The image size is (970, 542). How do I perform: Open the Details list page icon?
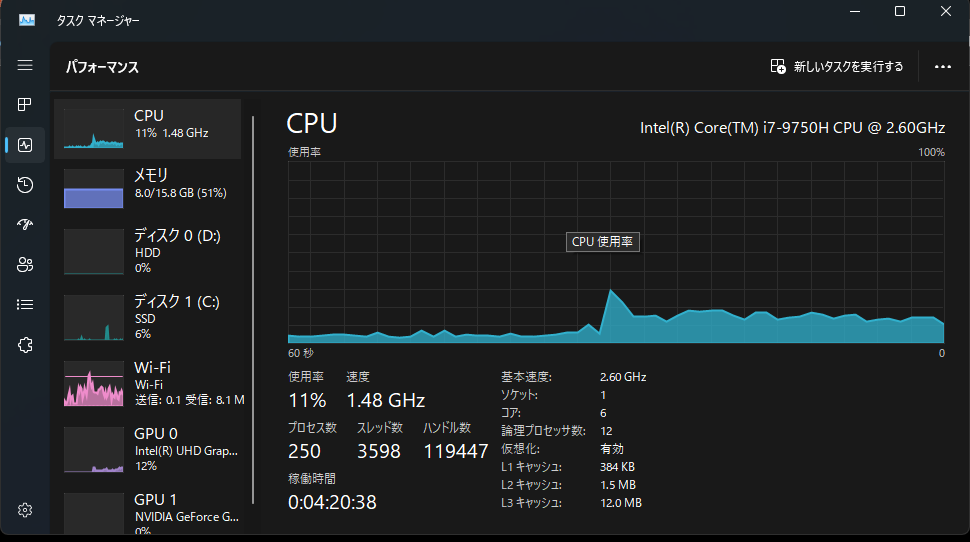pyautogui.click(x=25, y=304)
